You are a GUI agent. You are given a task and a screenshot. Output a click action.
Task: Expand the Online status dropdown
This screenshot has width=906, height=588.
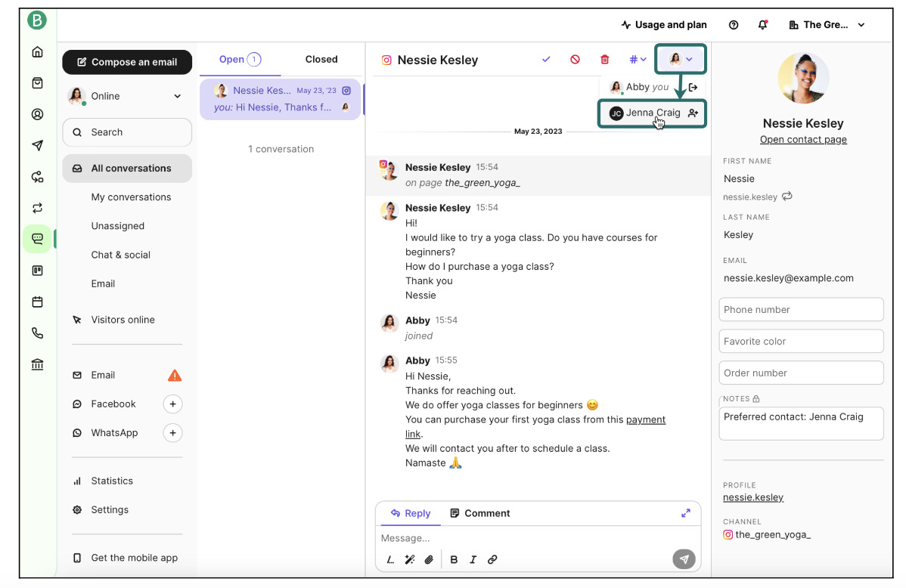tap(177, 97)
